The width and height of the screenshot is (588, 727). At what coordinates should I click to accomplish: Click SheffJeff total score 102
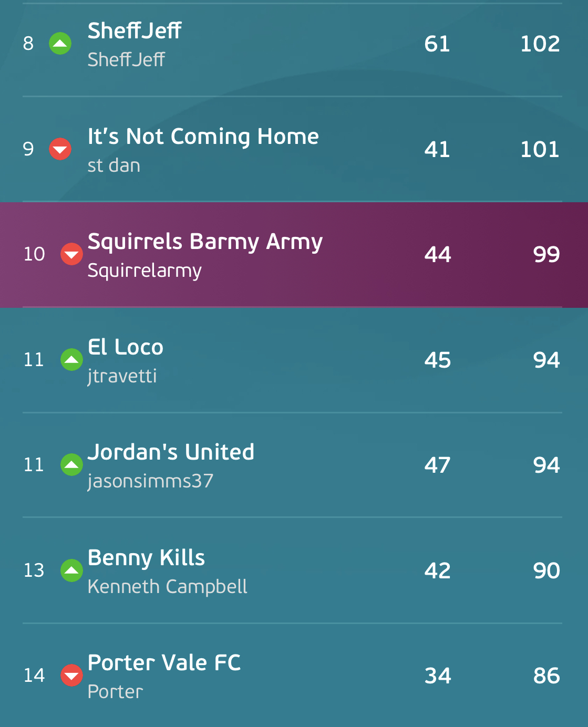540,44
